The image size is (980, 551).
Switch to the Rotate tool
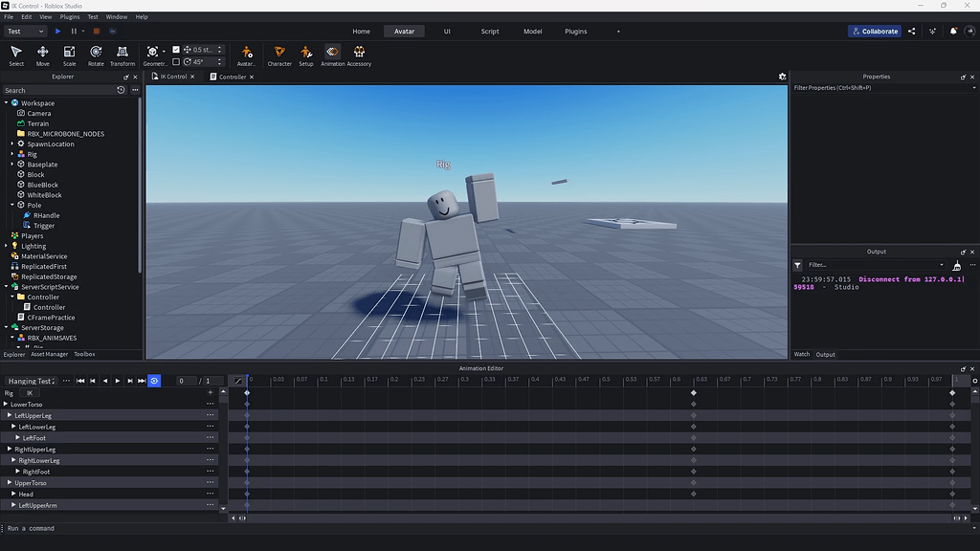96,55
